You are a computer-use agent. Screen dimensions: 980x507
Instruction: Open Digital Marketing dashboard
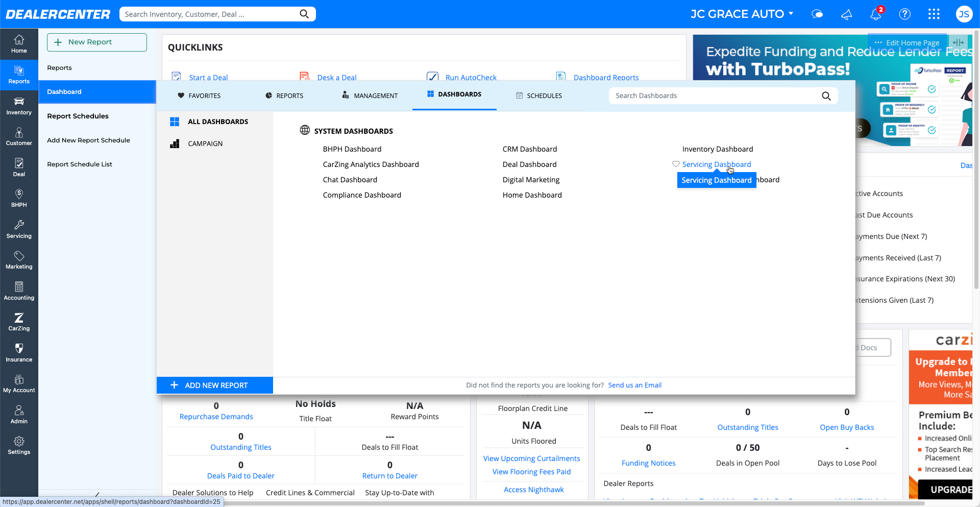(x=531, y=179)
